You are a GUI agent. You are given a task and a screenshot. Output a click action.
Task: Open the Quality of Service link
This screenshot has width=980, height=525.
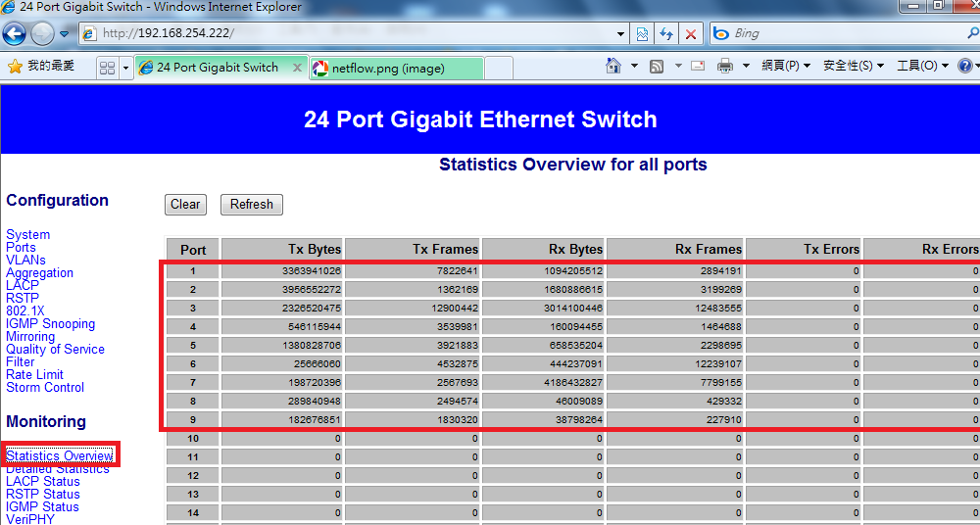[55, 350]
